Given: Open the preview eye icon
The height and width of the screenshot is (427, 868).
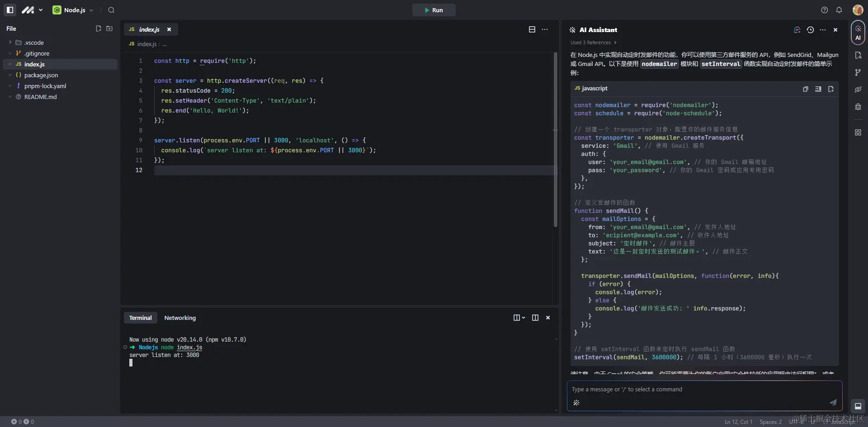Looking at the screenshot, I should (x=858, y=89).
